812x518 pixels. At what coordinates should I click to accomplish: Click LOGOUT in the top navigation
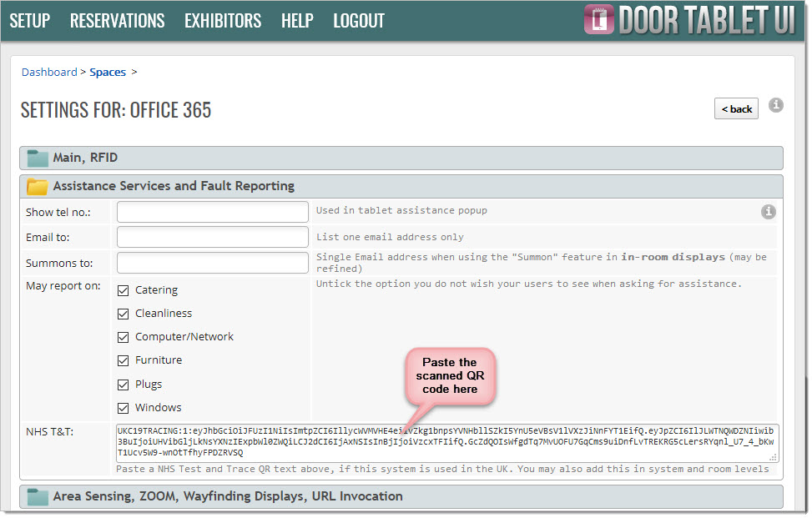pyautogui.click(x=358, y=21)
